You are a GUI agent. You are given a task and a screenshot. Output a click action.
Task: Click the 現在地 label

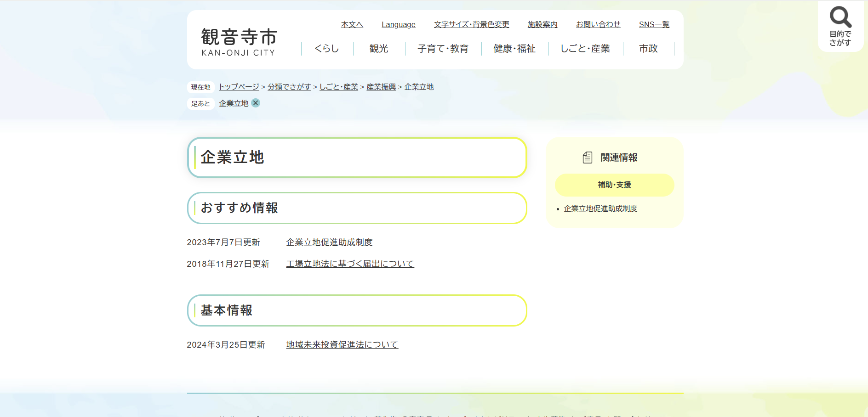(200, 87)
